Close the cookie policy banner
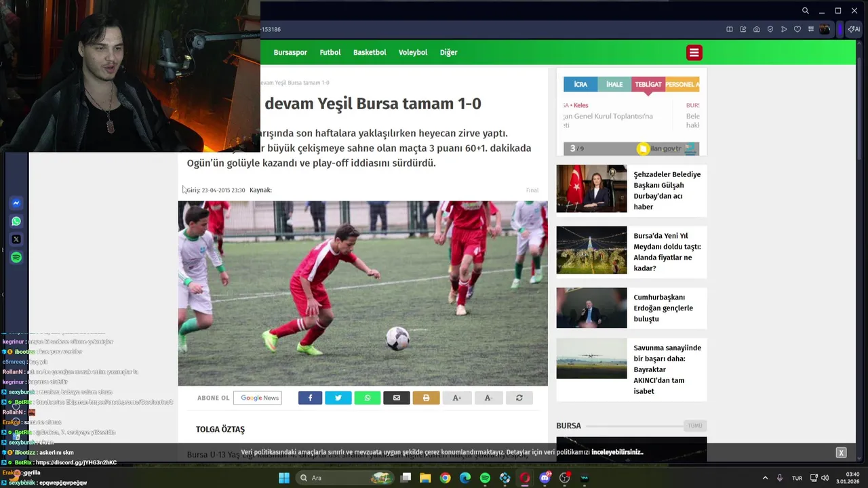The height and width of the screenshot is (488, 868). (x=841, y=453)
